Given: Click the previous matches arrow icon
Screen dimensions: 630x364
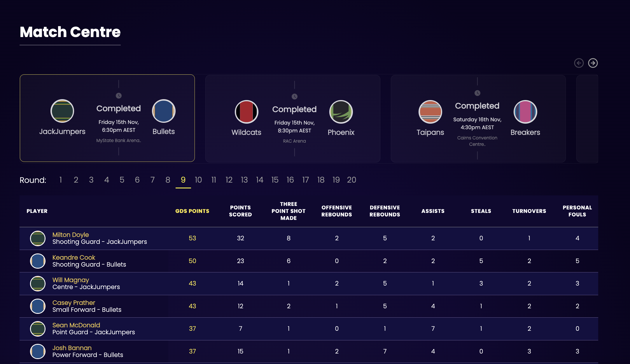Looking at the screenshot, I should (x=579, y=63).
